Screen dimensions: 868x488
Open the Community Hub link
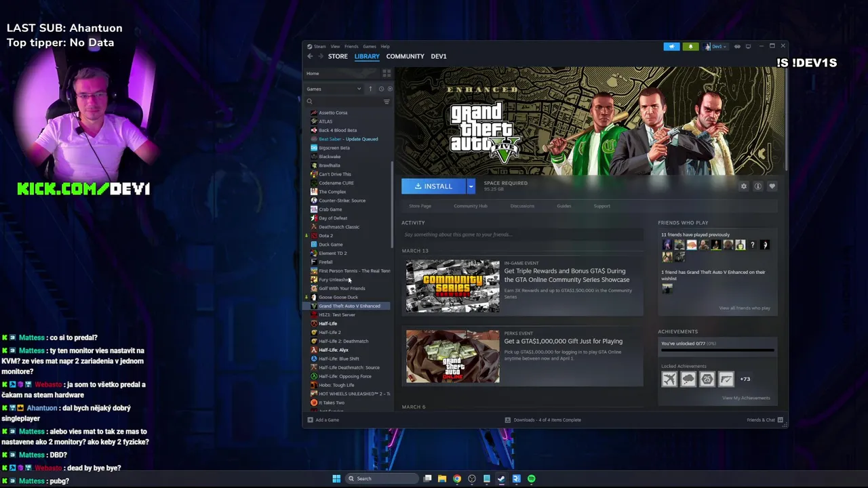471,206
